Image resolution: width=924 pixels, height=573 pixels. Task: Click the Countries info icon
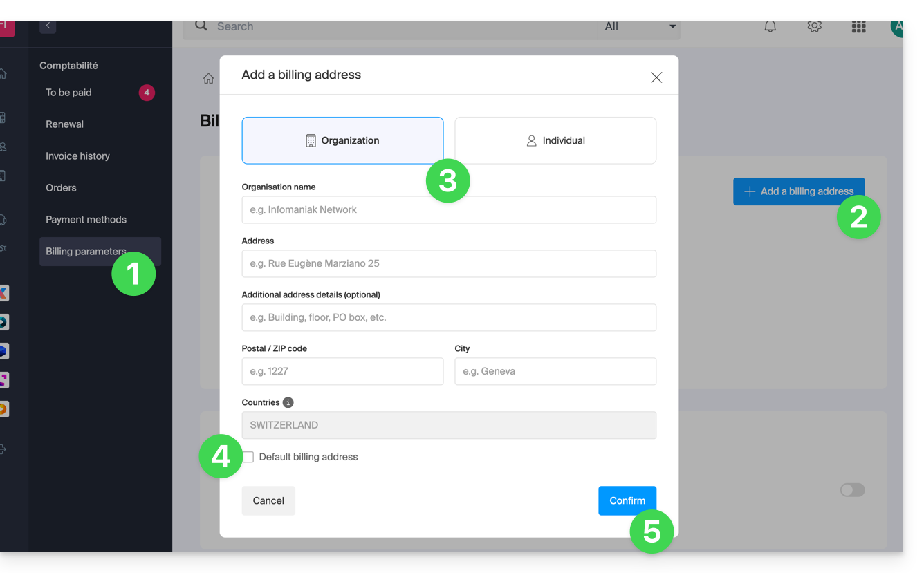click(x=288, y=402)
